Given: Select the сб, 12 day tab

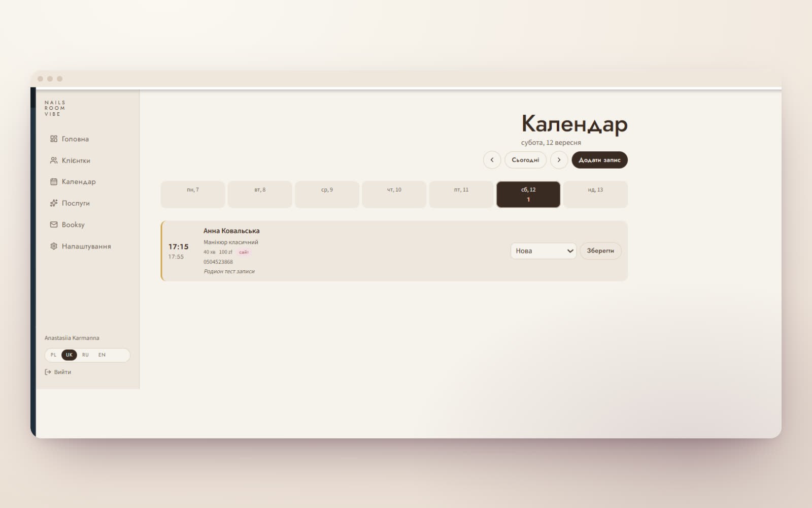Looking at the screenshot, I should point(528,195).
